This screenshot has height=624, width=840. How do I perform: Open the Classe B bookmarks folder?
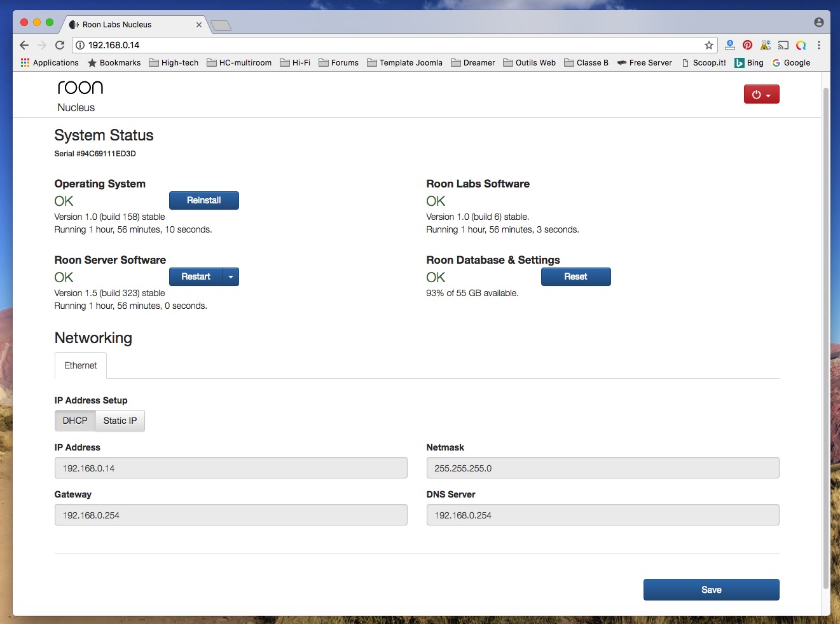click(x=586, y=63)
